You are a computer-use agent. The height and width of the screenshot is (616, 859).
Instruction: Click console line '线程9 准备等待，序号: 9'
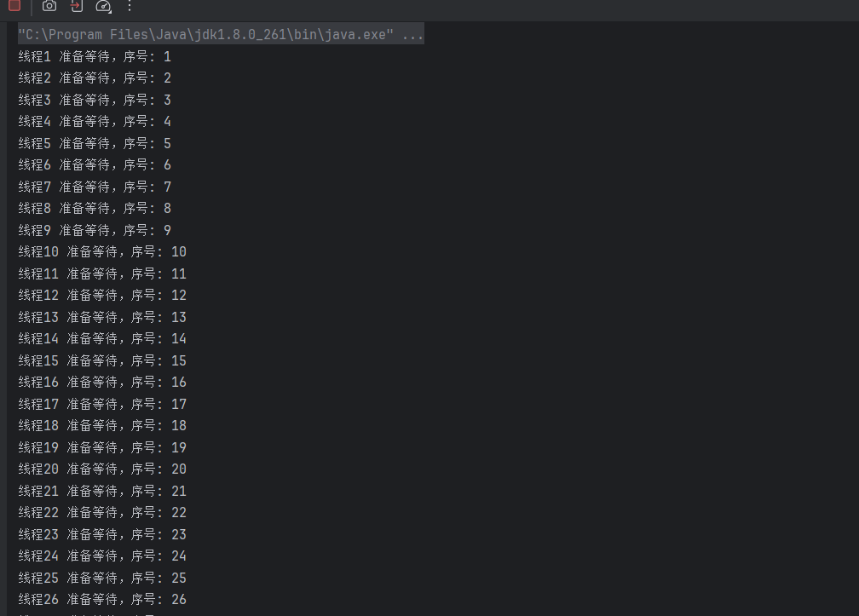[x=95, y=230]
